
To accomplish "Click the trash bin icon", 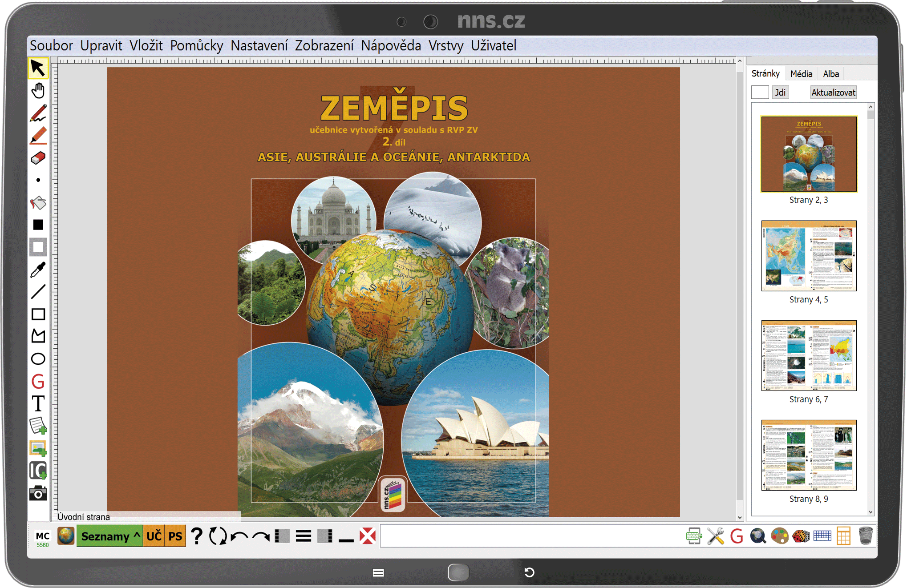I will pos(865,536).
